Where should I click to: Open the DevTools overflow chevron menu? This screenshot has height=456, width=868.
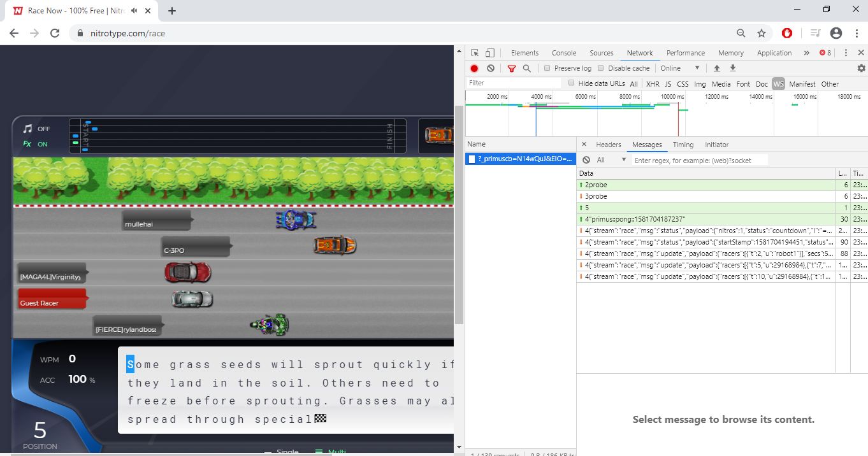806,53
